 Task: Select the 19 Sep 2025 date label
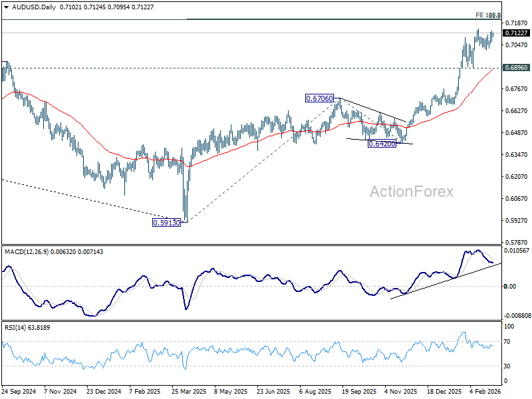tap(359, 391)
